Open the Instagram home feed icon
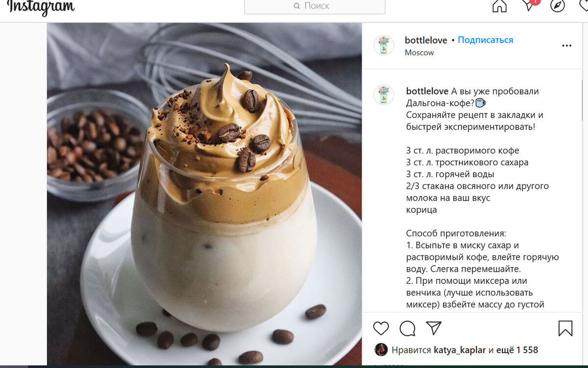This screenshot has height=368, width=588. (x=499, y=6)
